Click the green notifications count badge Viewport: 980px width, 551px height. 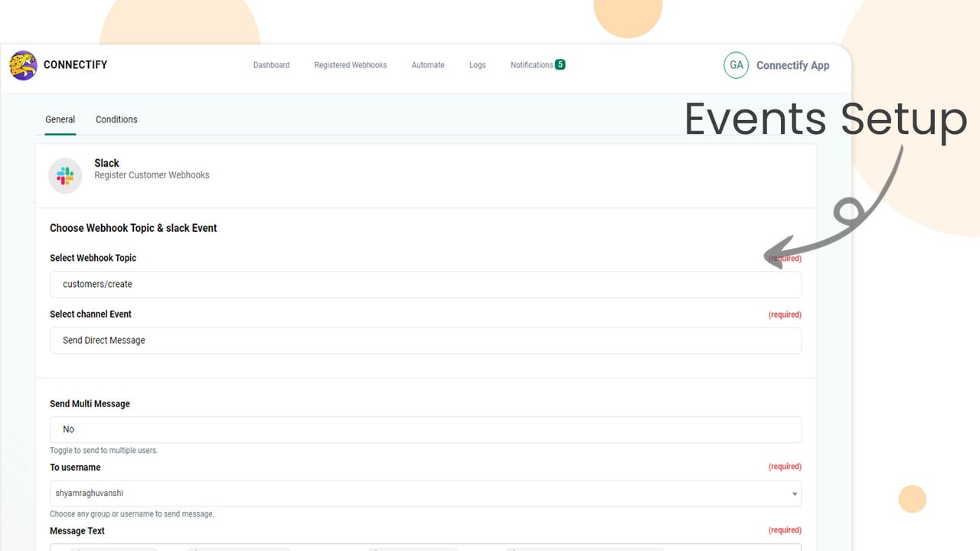(x=560, y=65)
